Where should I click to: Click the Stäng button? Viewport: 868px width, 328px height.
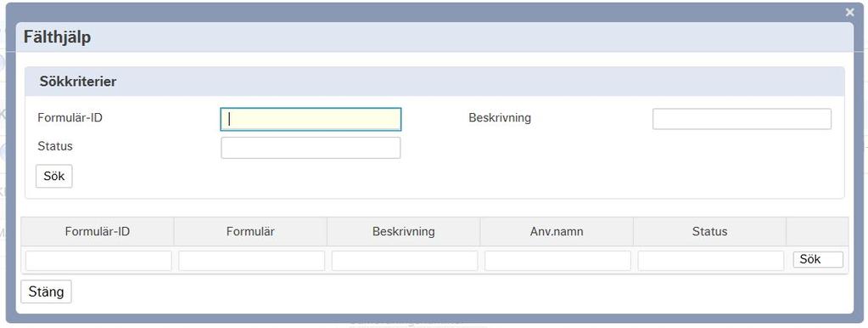click(46, 291)
